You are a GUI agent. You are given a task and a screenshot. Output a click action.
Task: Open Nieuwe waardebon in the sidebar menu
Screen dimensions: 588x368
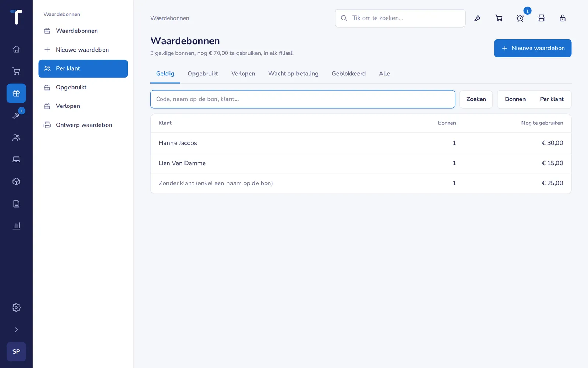point(83,50)
